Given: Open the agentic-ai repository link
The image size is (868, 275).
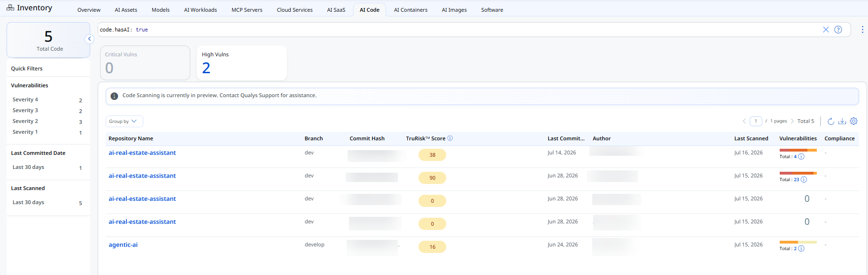Looking at the screenshot, I should click(123, 245).
